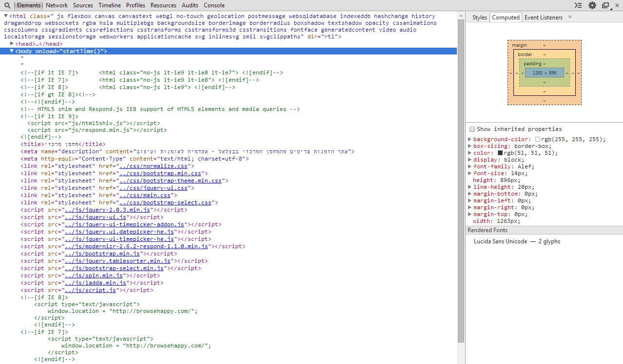
Task: Expand the display computed property
Action: [x=470, y=160]
